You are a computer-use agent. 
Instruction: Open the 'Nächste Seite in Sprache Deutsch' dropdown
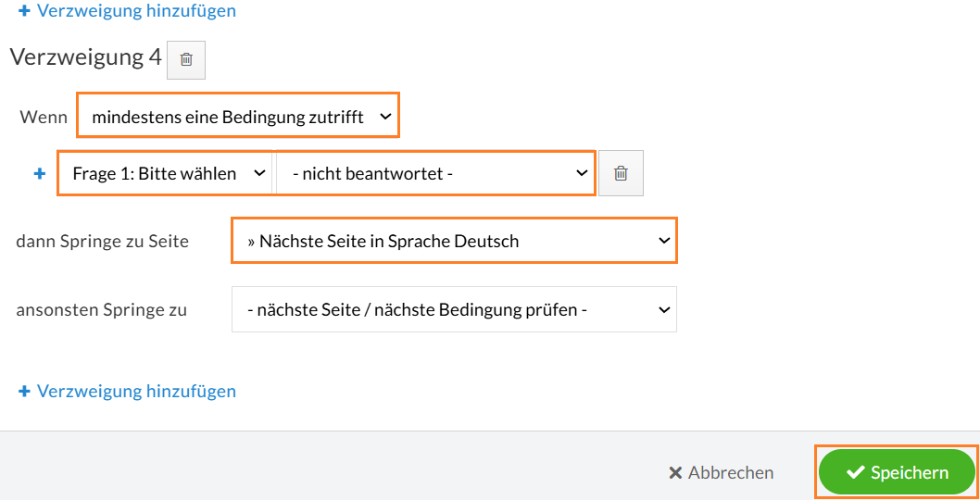click(455, 240)
